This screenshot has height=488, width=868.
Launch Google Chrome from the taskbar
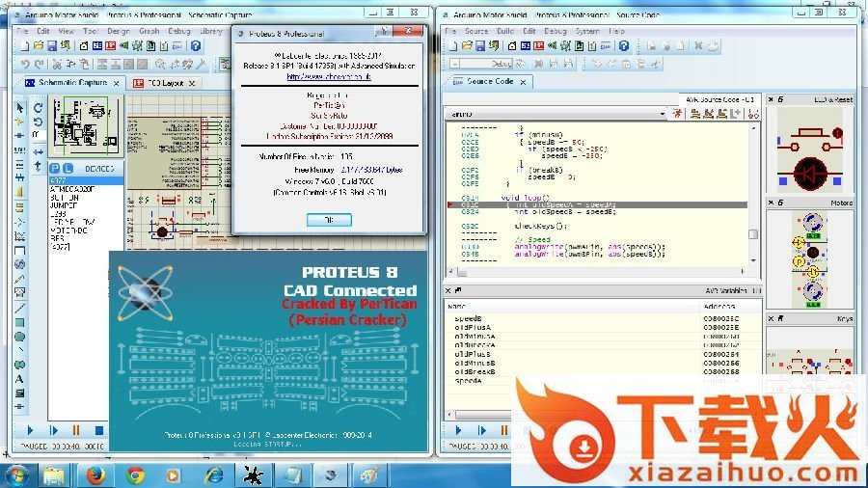(134, 474)
